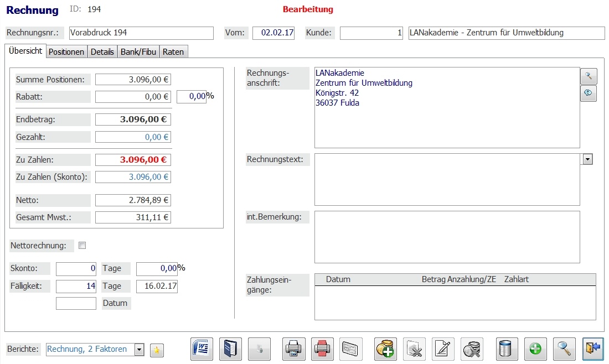The width and height of the screenshot is (609, 364).
Task: Click the exit door icon
Action: tap(593, 349)
